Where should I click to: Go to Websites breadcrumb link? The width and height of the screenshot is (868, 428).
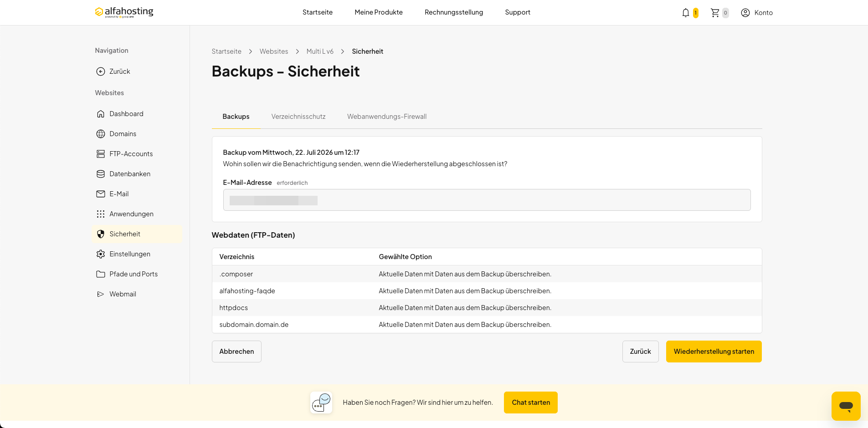274,51
